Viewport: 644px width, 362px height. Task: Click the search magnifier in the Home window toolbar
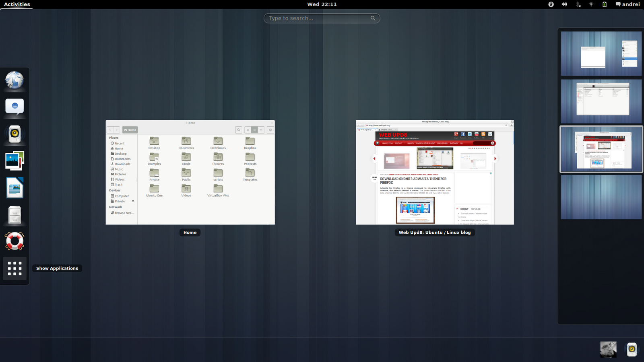239,130
